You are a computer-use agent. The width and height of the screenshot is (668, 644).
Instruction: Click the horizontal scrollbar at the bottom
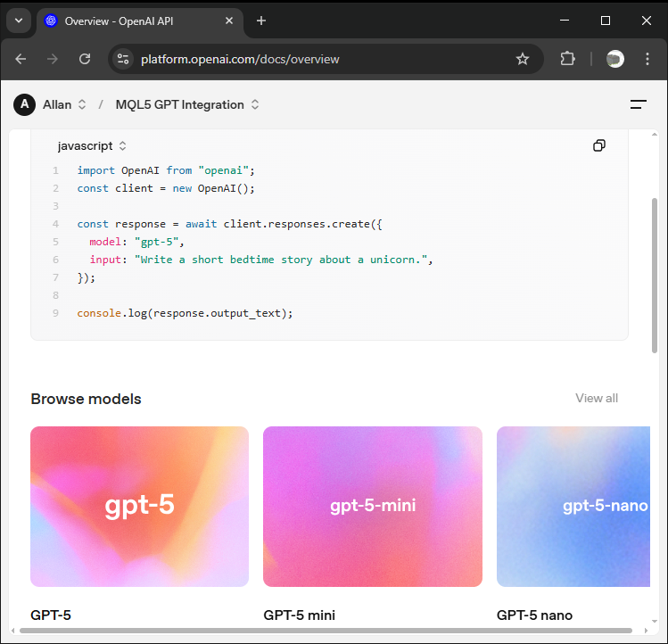326,631
